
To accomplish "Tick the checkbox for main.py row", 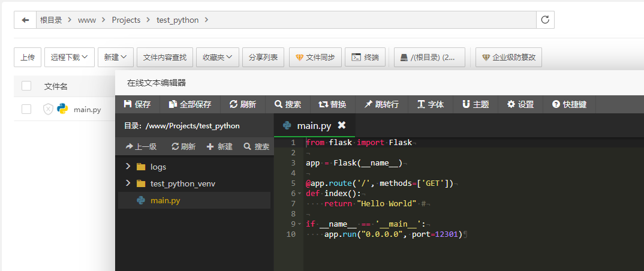I will coord(26,109).
